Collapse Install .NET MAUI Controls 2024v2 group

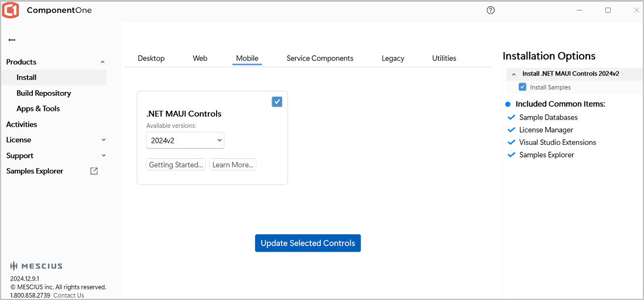pos(514,74)
